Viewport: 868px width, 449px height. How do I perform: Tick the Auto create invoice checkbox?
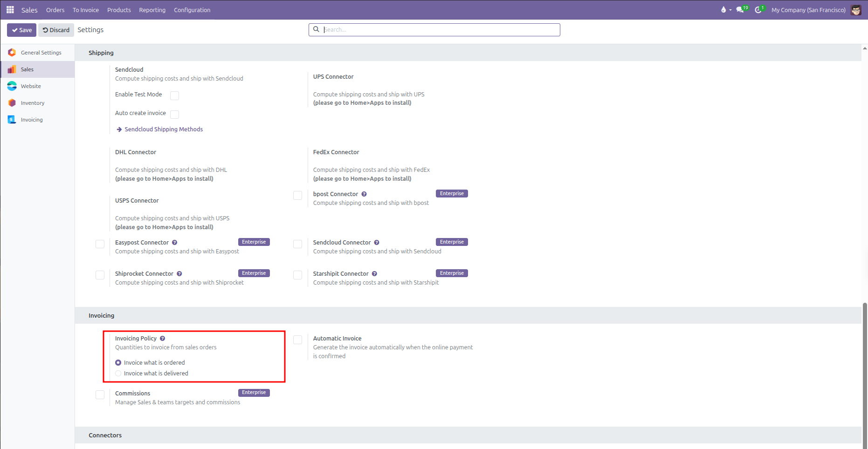[x=175, y=114]
